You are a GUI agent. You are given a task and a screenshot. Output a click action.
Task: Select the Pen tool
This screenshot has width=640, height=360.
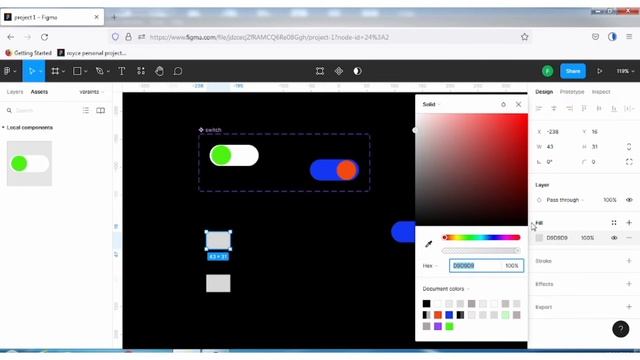pyautogui.click(x=99, y=71)
